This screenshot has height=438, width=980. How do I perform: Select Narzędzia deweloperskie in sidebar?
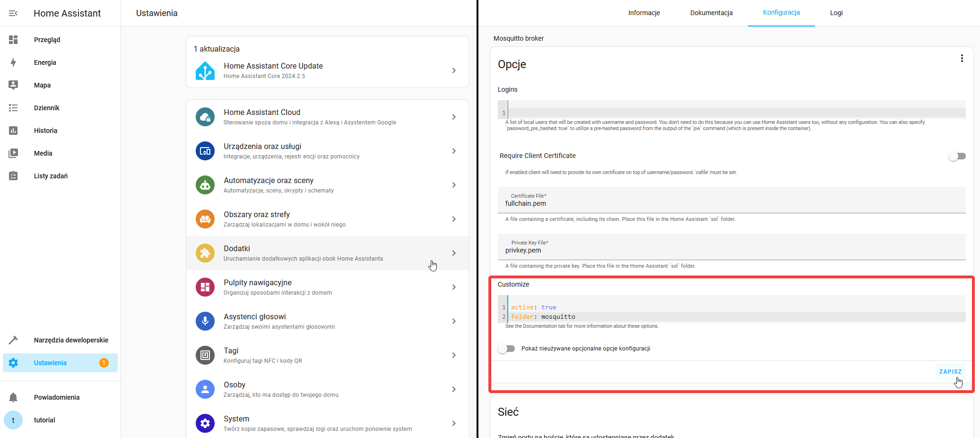point(60,340)
